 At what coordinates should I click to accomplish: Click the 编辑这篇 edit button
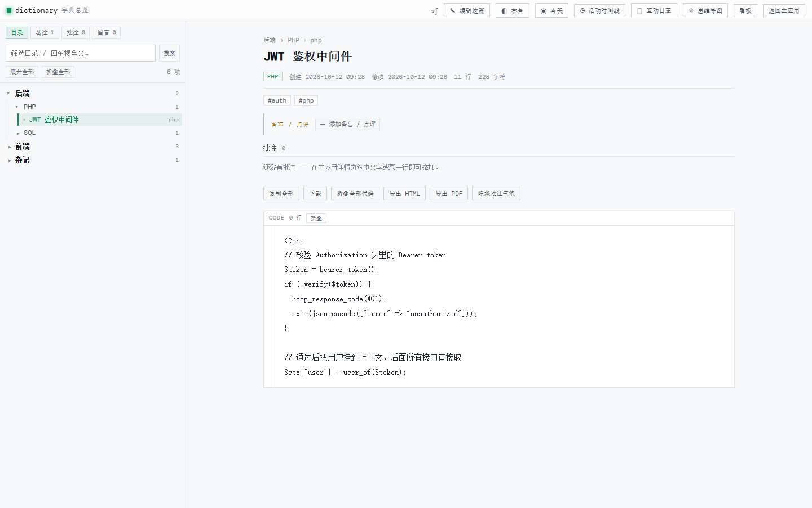pos(467,11)
